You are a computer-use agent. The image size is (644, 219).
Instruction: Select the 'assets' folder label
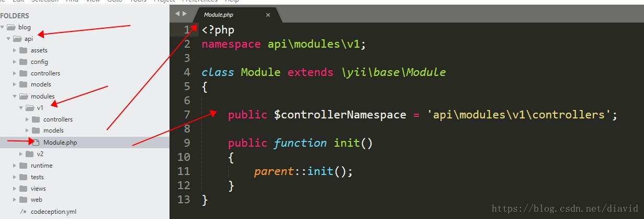click(x=39, y=50)
